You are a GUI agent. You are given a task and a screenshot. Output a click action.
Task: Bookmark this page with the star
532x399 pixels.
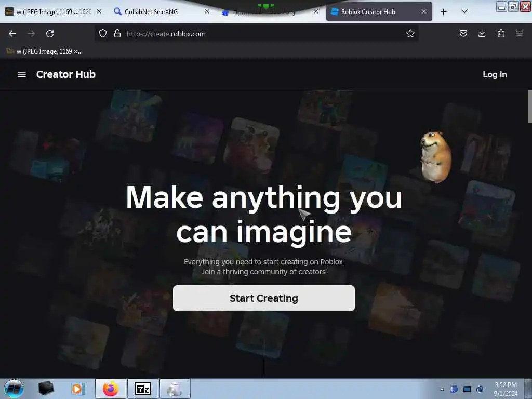coord(410,33)
